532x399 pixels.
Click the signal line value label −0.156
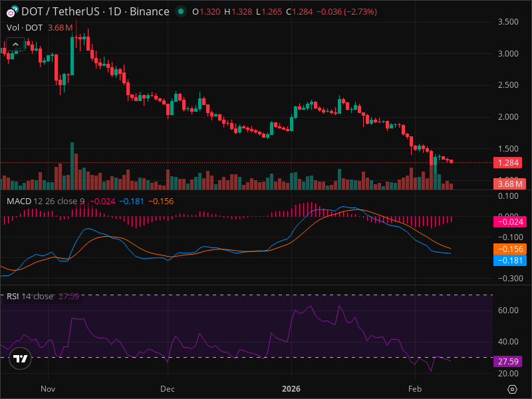tap(509, 249)
